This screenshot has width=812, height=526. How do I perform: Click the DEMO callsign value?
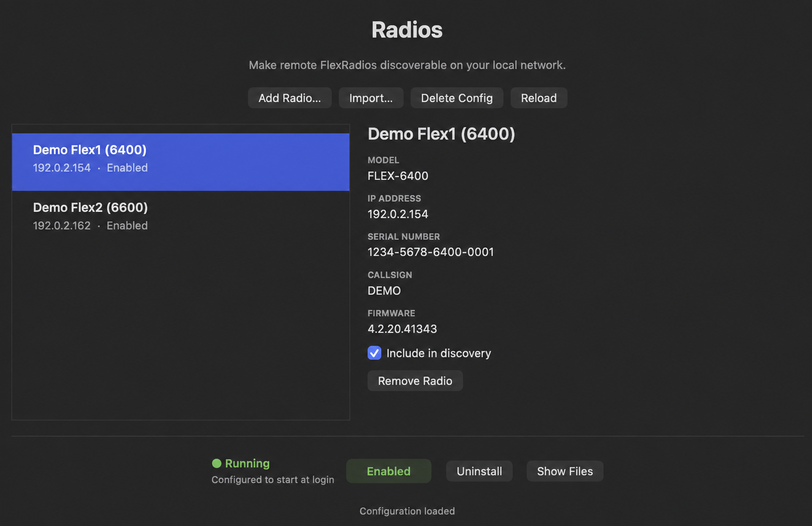point(384,291)
